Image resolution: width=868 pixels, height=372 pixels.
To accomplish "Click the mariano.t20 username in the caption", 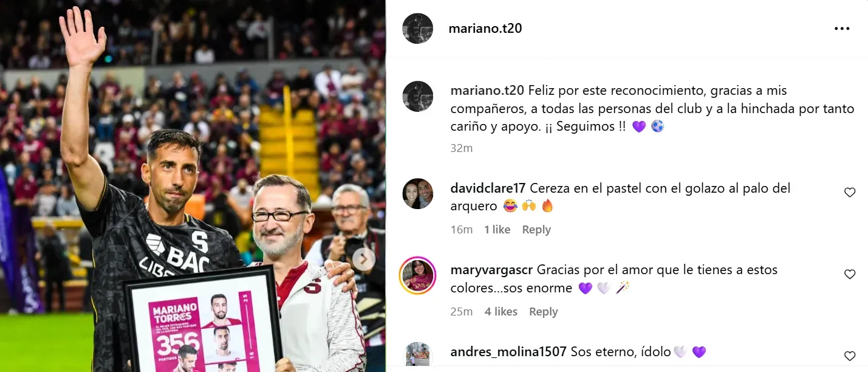I will 487,91.
